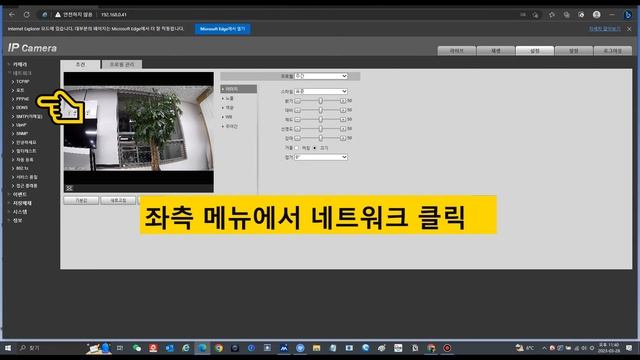Image resolution: width=640 pixels, height=360 pixels.
Task: Switch to the 프로필 관리 tab
Action: 122,64
